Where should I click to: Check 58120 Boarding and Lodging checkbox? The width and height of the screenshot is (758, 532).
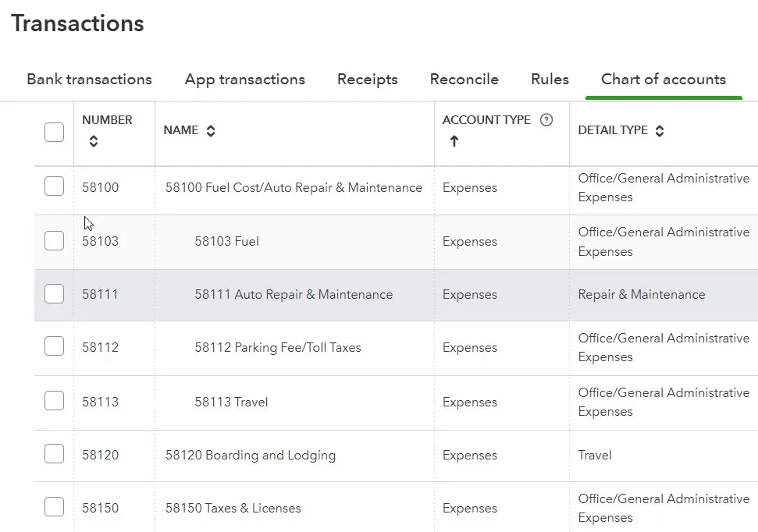coord(54,454)
